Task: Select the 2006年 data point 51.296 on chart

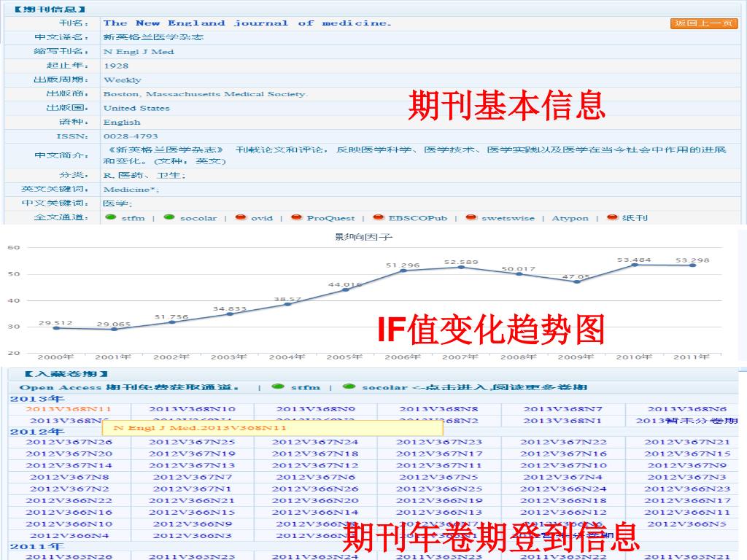Action: pyautogui.click(x=403, y=271)
